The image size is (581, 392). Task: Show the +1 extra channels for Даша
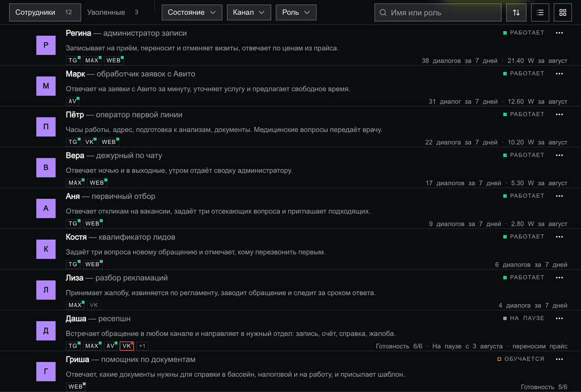tap(142, 346)
